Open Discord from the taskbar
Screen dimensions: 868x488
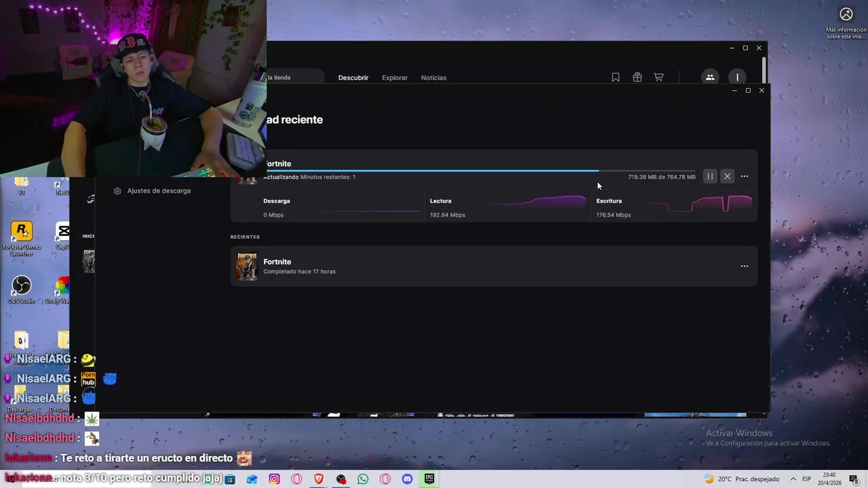pos(407,479)
